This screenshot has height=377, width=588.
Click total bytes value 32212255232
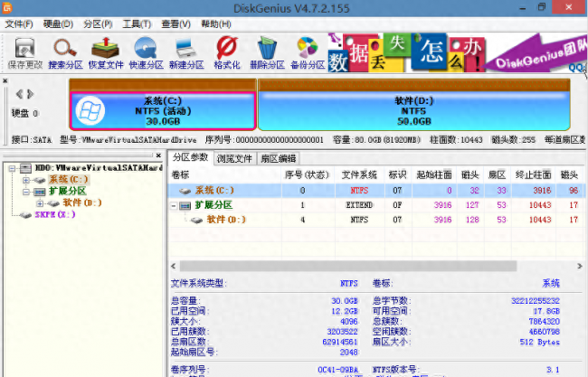[536, 300]
